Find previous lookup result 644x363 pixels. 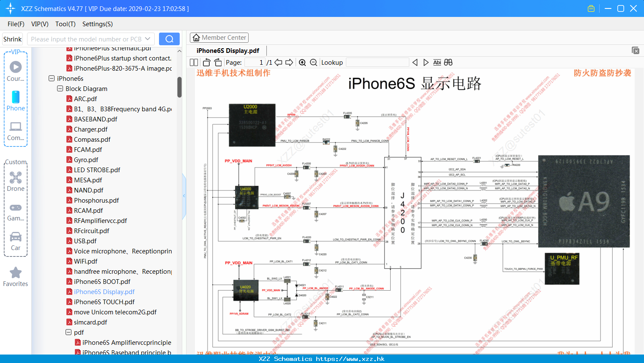point(415,62)
